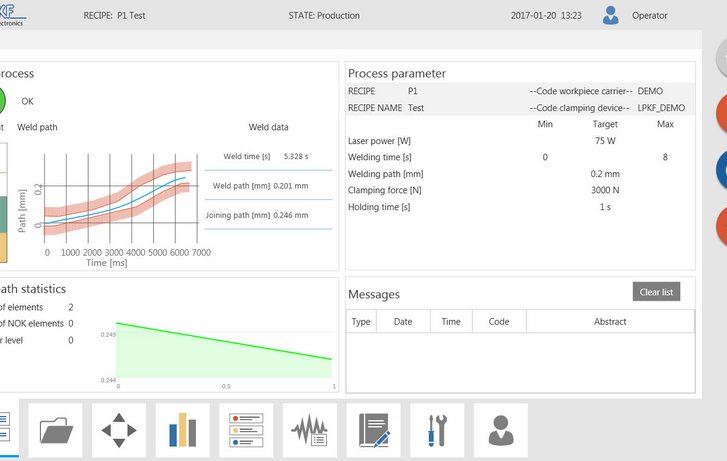Click the Laser power target 75 W
The image size is (727, 461).
pyautogui.click(x=605, y=141)
